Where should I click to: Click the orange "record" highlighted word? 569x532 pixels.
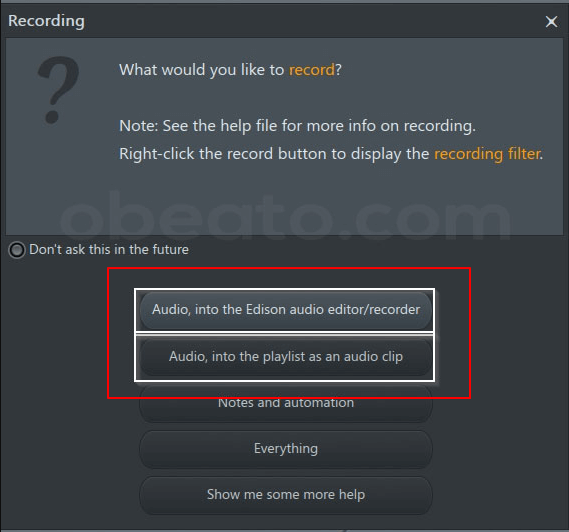point(311,70)
